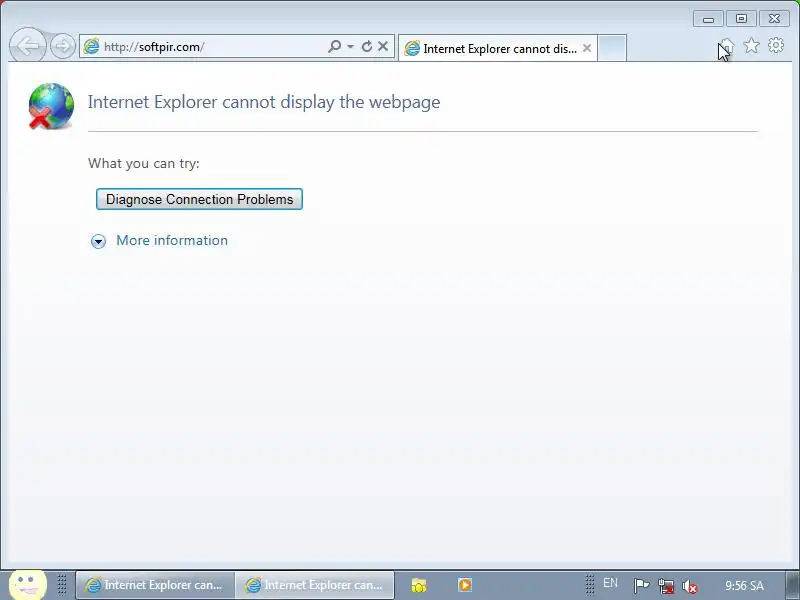Select the 'Internet Explorer cannot dis...' tab
Viewport: 800px width, 600px height.
point(497,48)
